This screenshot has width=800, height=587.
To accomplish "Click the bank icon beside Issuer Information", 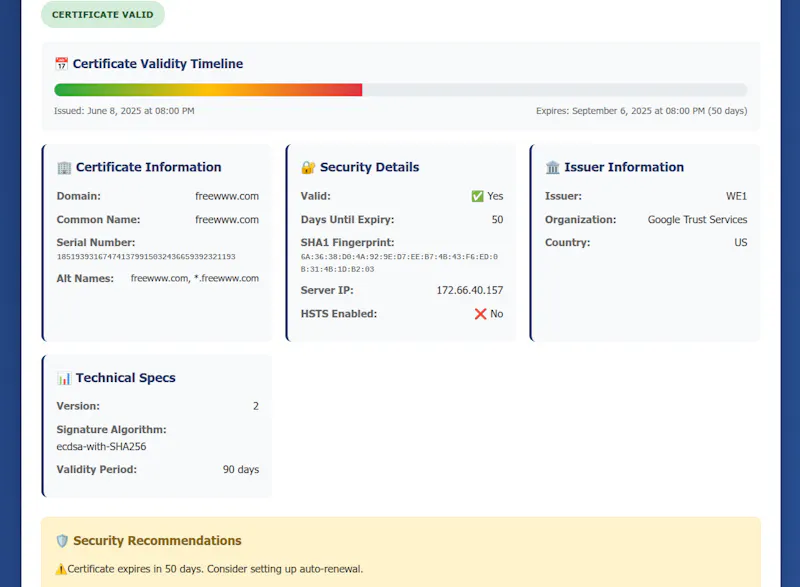I will tap(552, 167).
